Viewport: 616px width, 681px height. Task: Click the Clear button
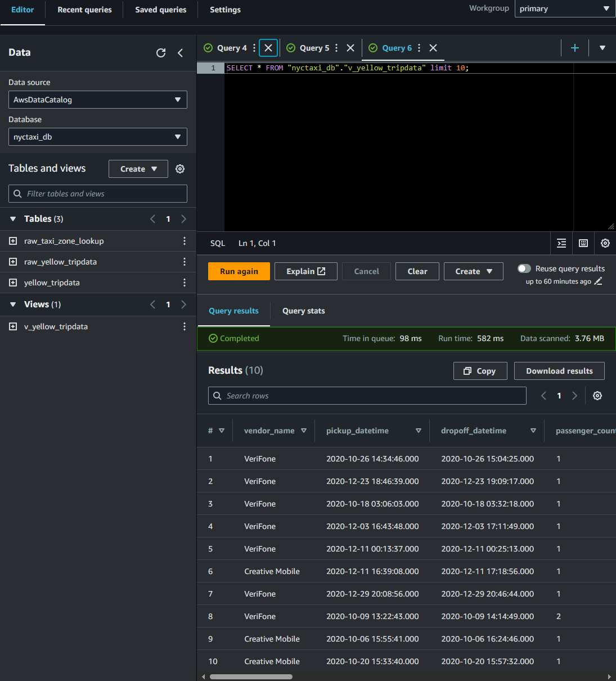point(417,271)
